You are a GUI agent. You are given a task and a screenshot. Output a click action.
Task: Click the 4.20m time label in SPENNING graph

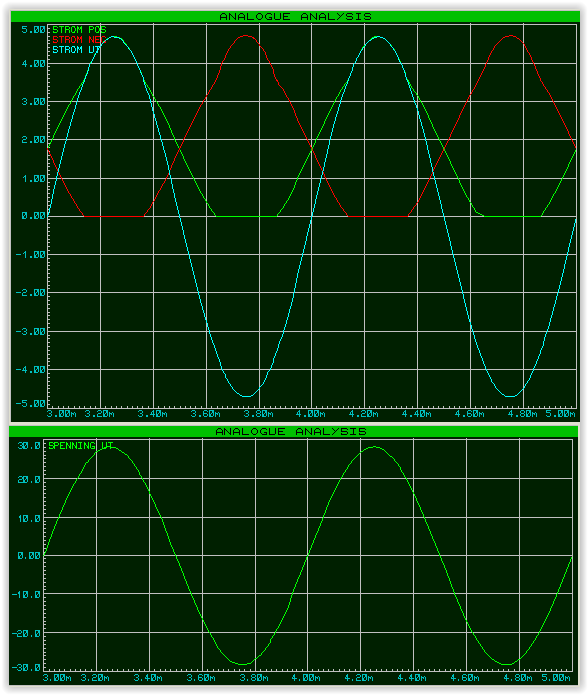point(359,678)
